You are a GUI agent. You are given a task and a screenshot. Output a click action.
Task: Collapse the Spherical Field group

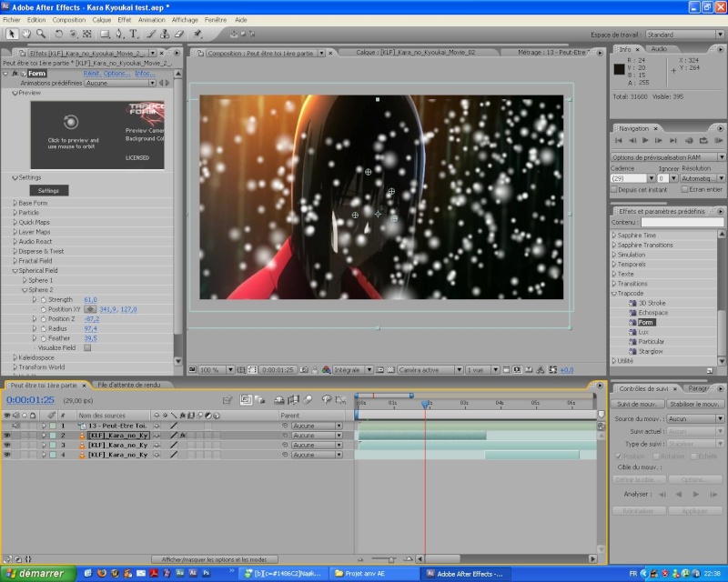click(x=15, y=271)
